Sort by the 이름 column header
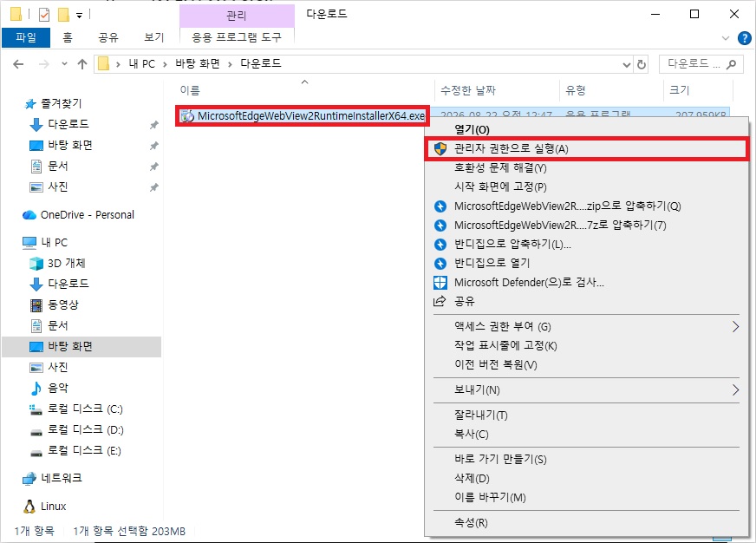This screenshot has width=756, height=543. [x=190, y=90]
